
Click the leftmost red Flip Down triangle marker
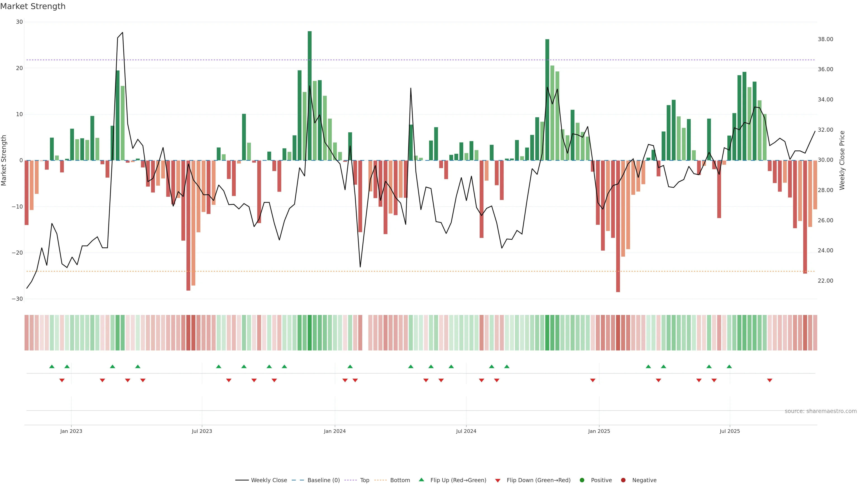pyautogui.click(x=62, y=380)
